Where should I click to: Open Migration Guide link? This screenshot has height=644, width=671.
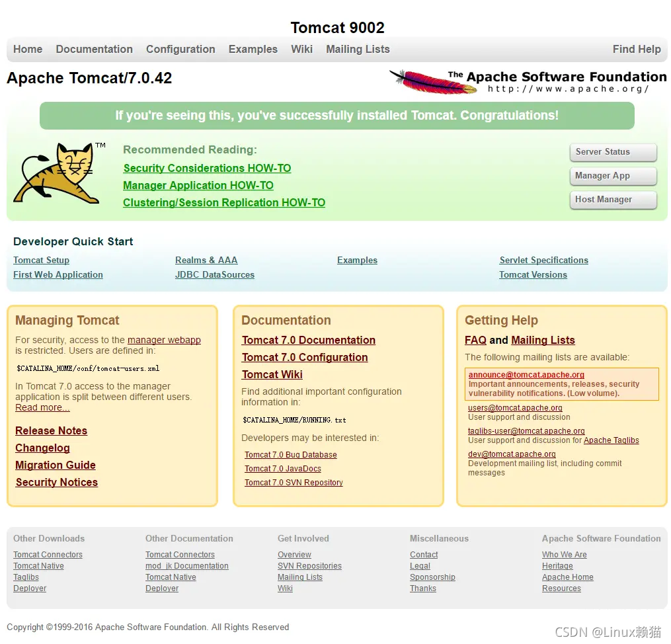[56, 465]
